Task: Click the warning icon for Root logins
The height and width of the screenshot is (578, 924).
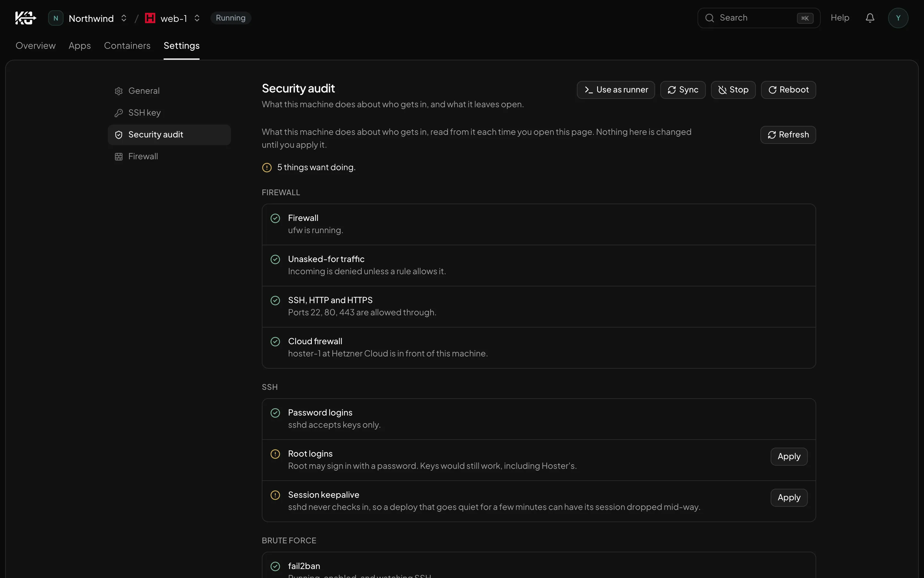Action: tap(275, 454)
